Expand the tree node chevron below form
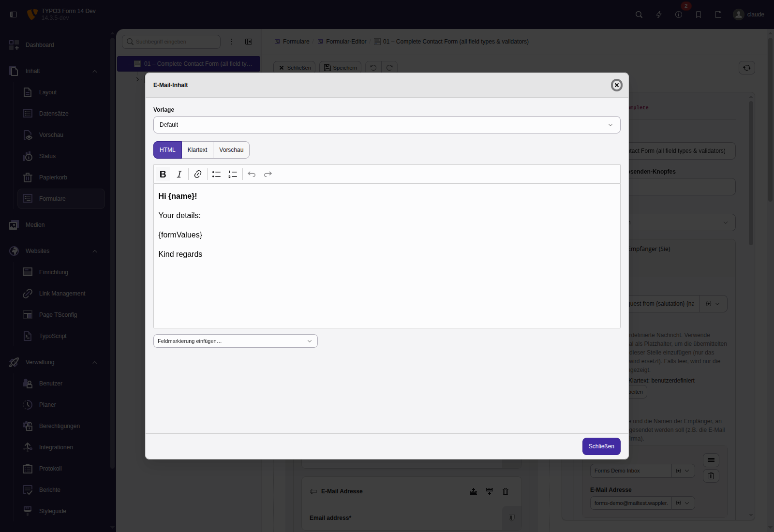The width and height of the screenshot is (774, 532). (137, 79)
